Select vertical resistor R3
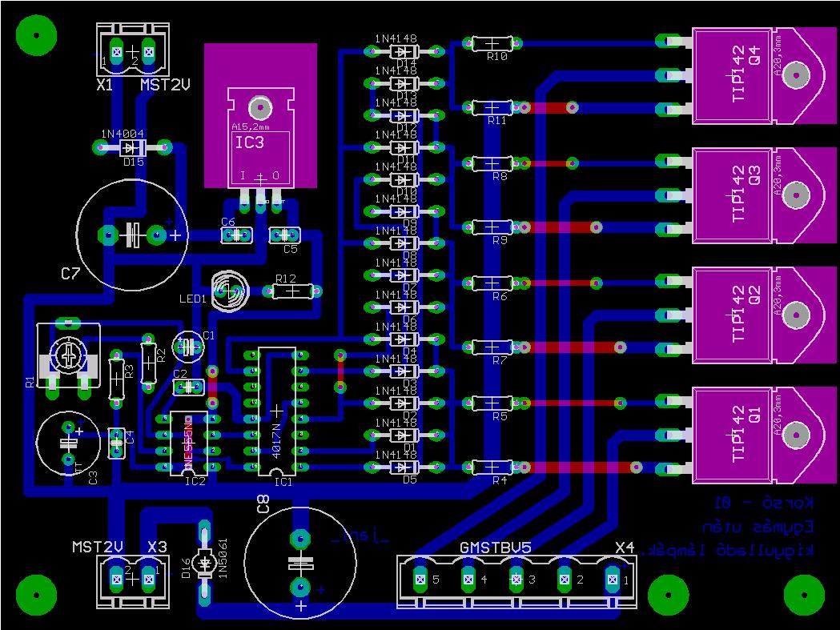The image size is (840, 630). point(116,379)
